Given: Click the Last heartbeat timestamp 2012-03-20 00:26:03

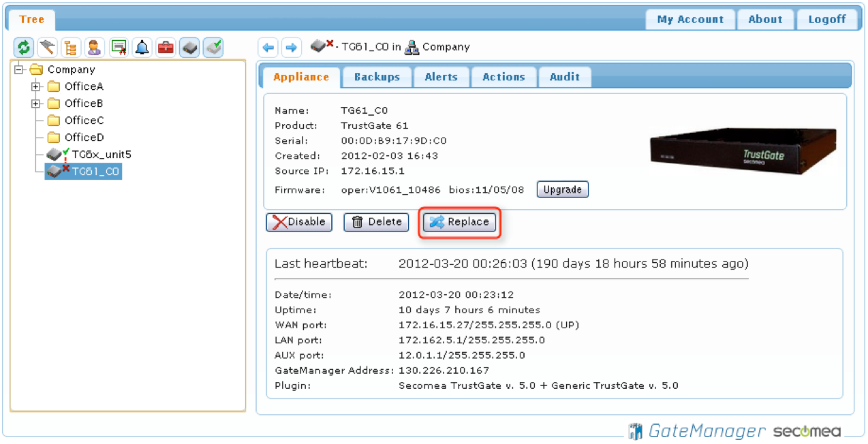Looking at the screenshot, I should [463, 264].
